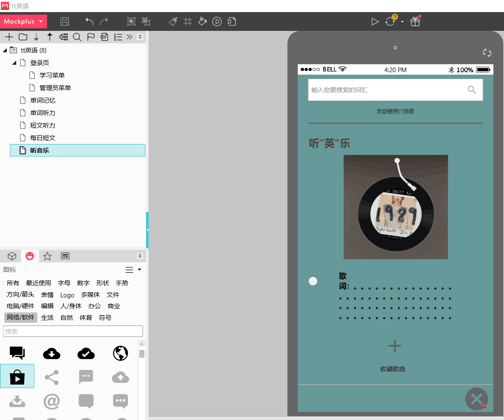Pick the shopping bag play icon
This screenshot has height=420, width=504.
point(17,376)
